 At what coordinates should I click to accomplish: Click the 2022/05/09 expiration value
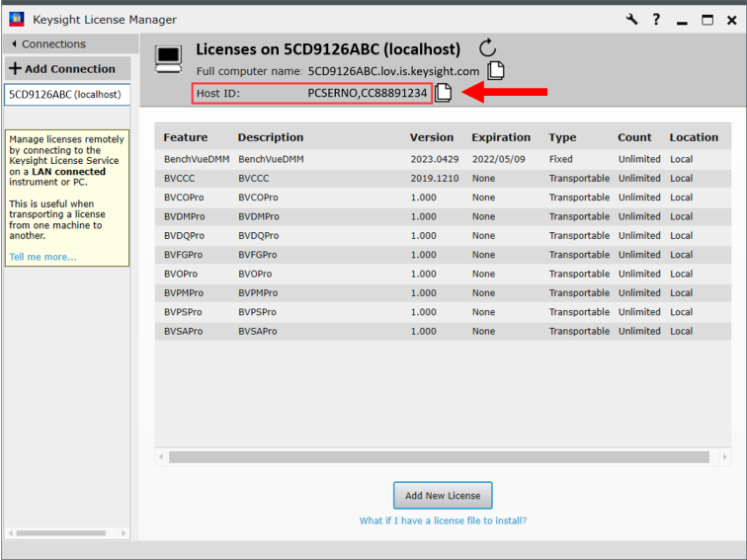(x=499, y=159)
